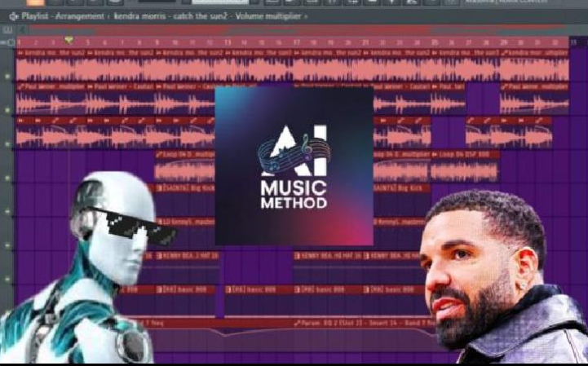Open the 'Volume multiplier' breadcrumb item
588x366 pixels.
point(268,16)
